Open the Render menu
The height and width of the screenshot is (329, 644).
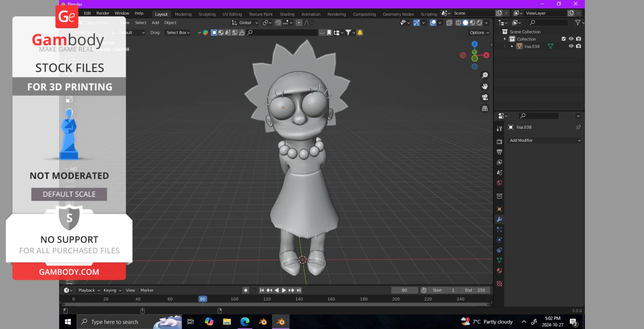(103, 13)
